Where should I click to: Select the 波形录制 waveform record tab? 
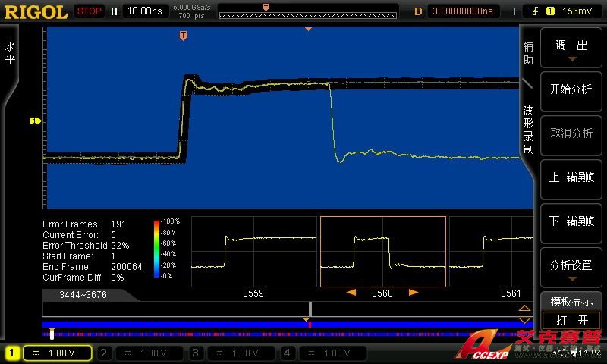[x=529, y=129]
